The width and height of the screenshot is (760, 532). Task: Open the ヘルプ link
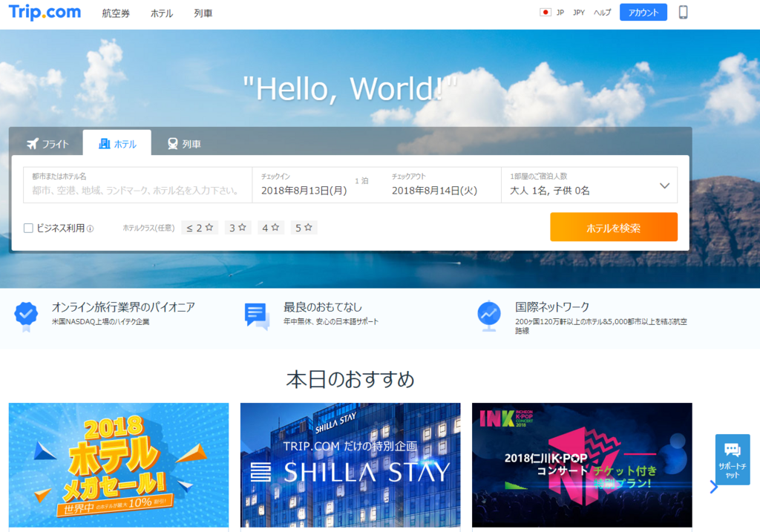click(603, 13)
